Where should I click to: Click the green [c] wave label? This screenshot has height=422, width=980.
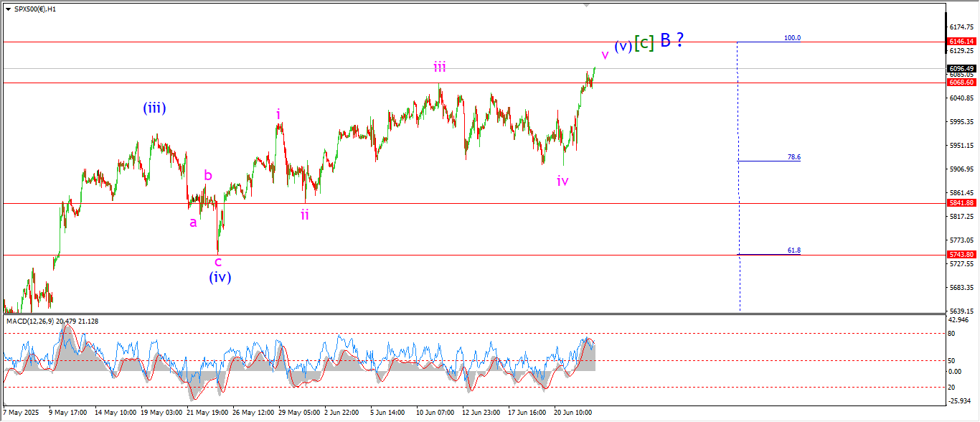coord(644,43)
